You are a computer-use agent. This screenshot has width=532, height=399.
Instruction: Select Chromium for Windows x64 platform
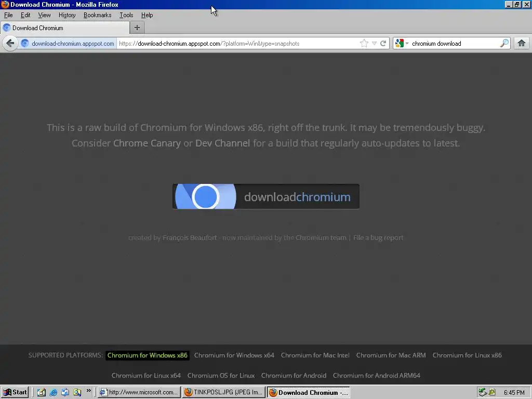[234, 355]
